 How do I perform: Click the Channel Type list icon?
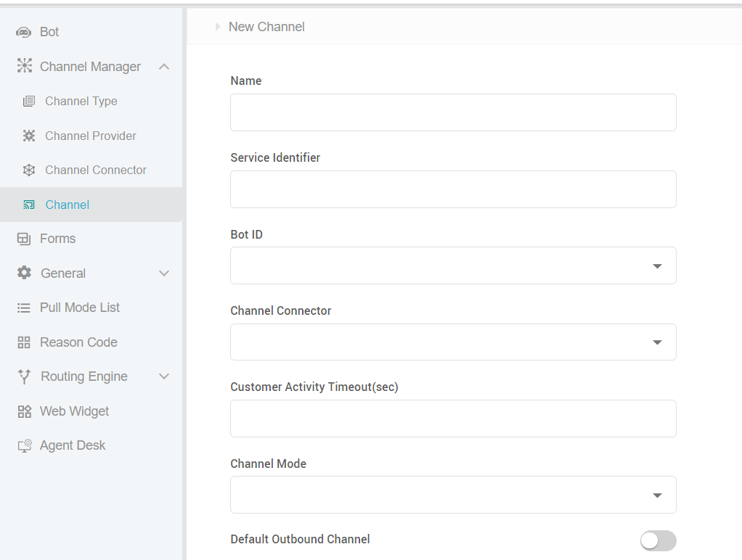(x=29, y=102)
